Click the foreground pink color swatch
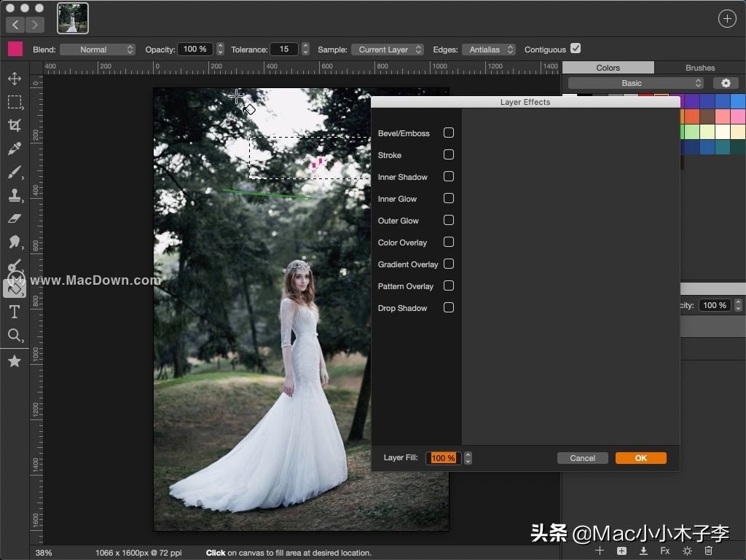746x560 pixels. [15, 49]
